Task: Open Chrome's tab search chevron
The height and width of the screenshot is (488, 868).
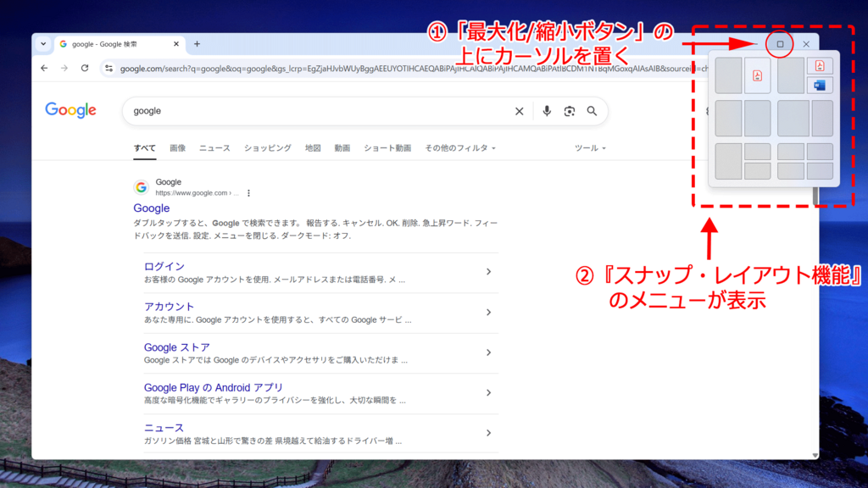Action: (x=43, y=44)
